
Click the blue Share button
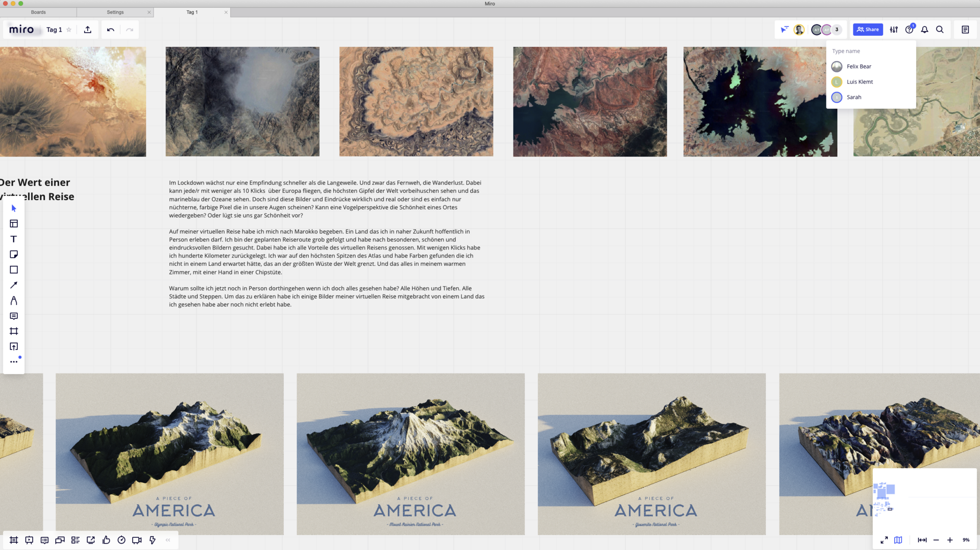tap(868, 30)
